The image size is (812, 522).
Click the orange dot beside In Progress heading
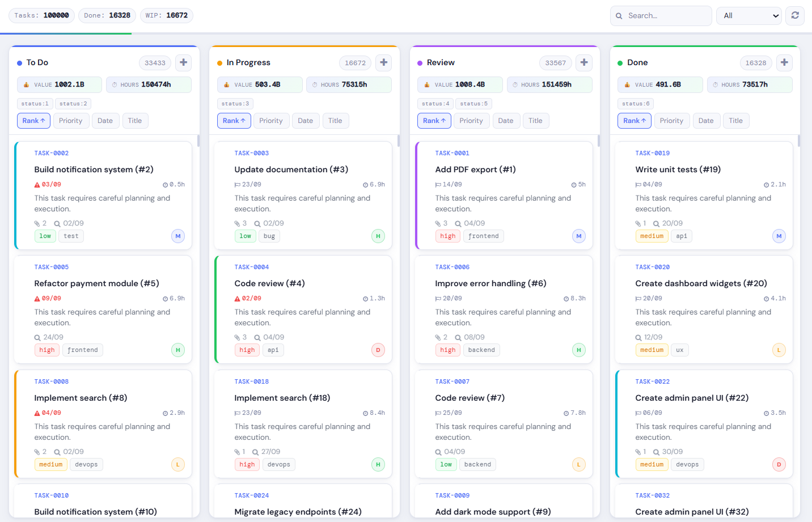(220, 63)
